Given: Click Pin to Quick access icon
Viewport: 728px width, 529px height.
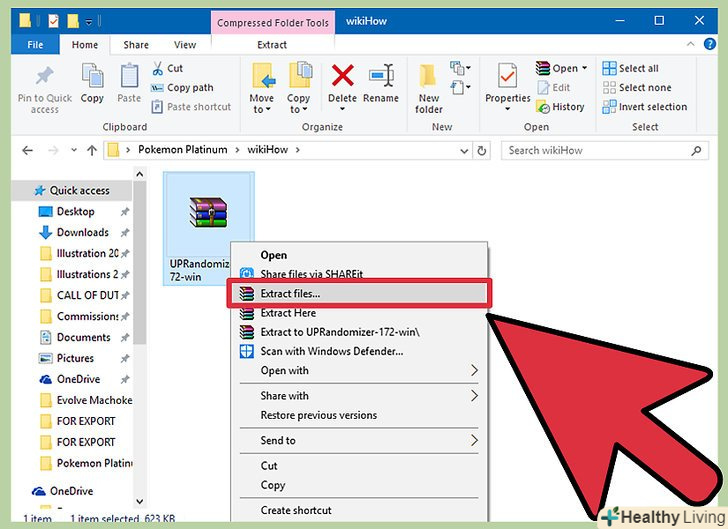Looking at the screenshot, I should pos(45,77).
